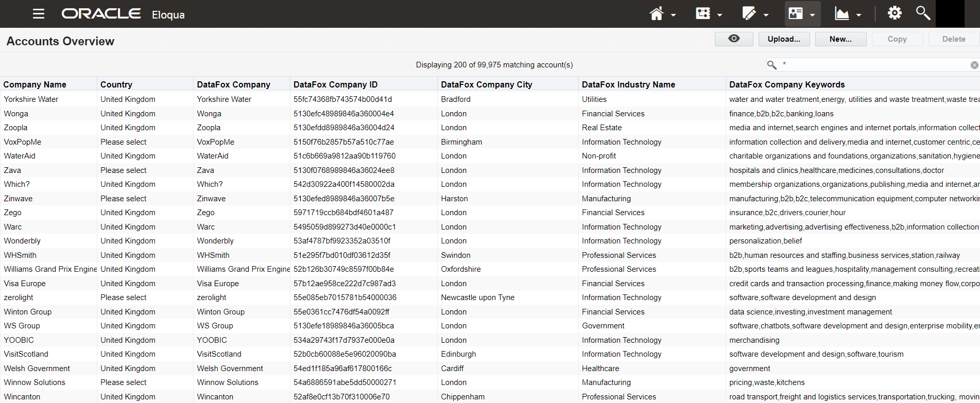This screenshot has width=980, height=403.
Task: Click the Cardiff city cell
Action: 452,369
